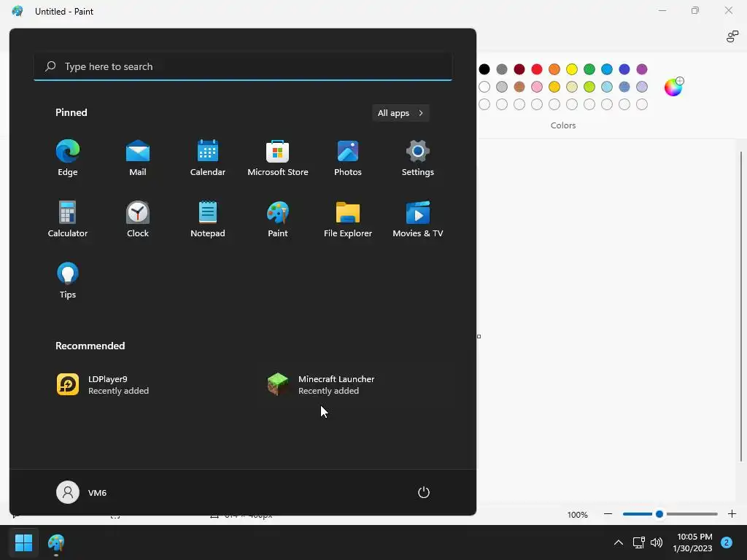747x560 pixels.
Task: Choose the yellow color swatch in Paint
Action: pyautogui.click(x=572, y=69)
